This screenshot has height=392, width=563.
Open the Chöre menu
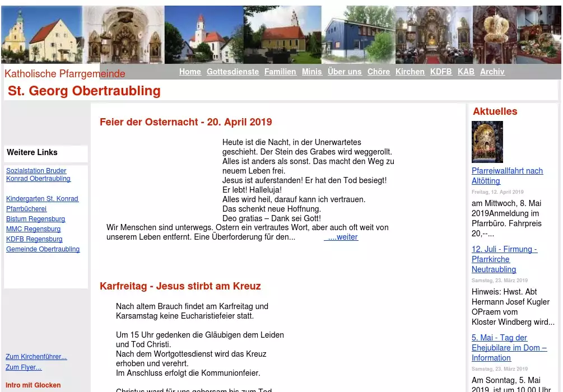[379, 72]
